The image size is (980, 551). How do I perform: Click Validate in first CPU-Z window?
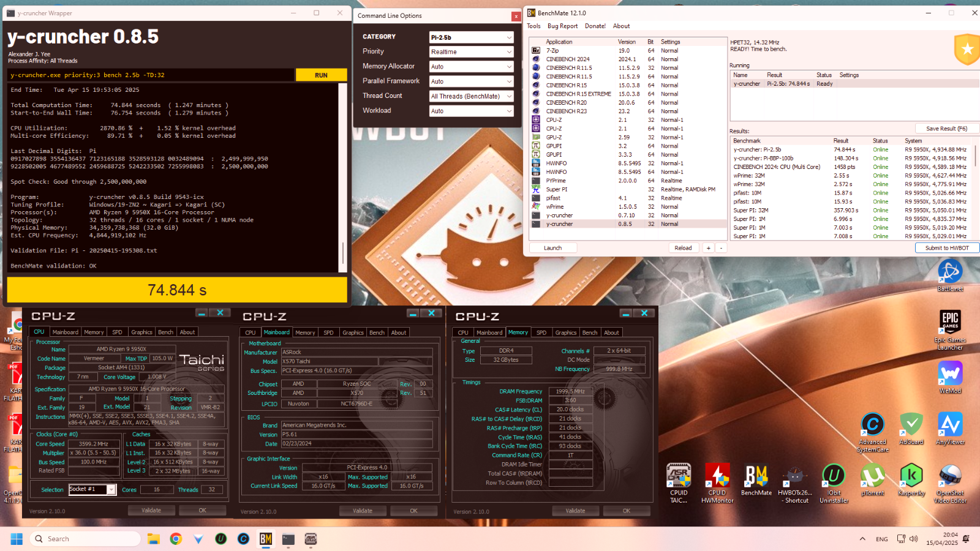click(x=151, y=510)
